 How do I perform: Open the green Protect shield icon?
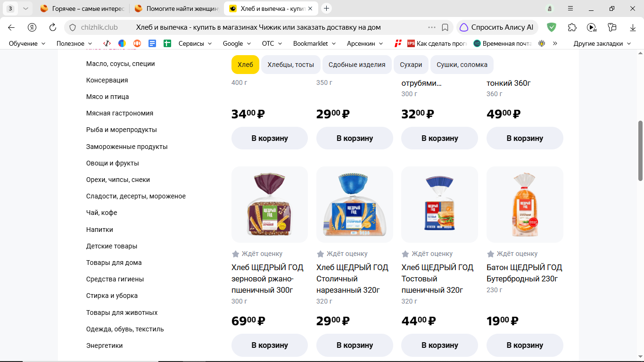pos(552,27)
